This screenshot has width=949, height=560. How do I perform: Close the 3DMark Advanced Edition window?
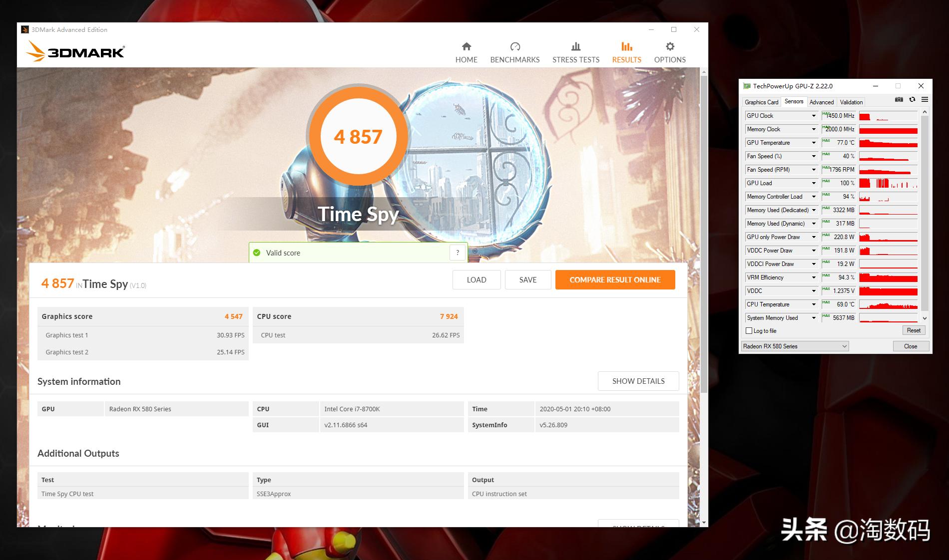pyautogui.click(x=696, y=29)
